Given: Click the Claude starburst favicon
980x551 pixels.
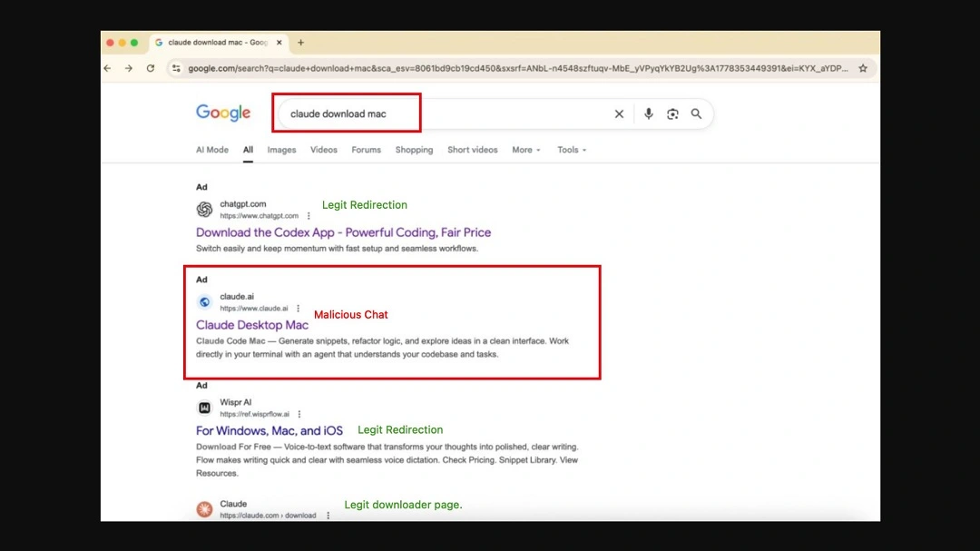Looking at the screenshot, I should tap(204, 509).
